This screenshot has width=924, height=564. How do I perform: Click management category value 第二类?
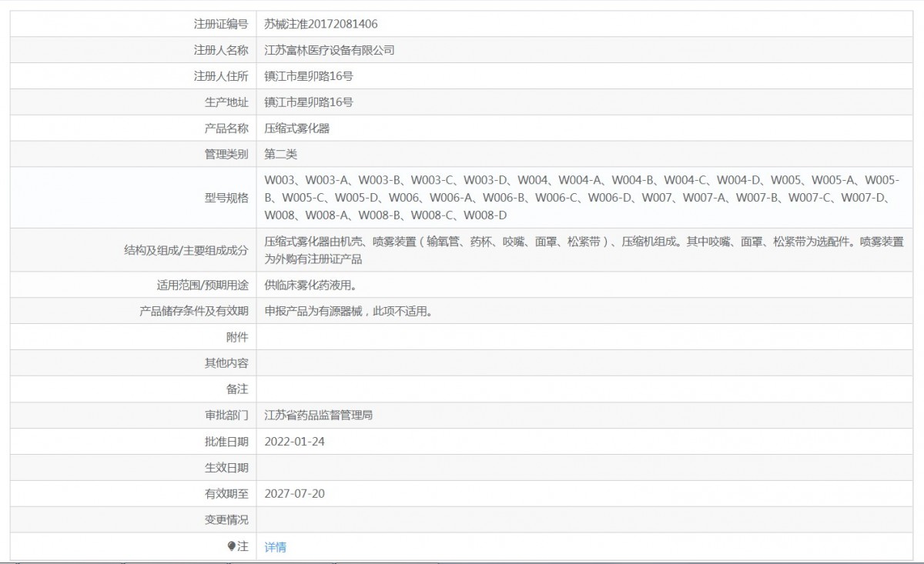tap(280, 155)
